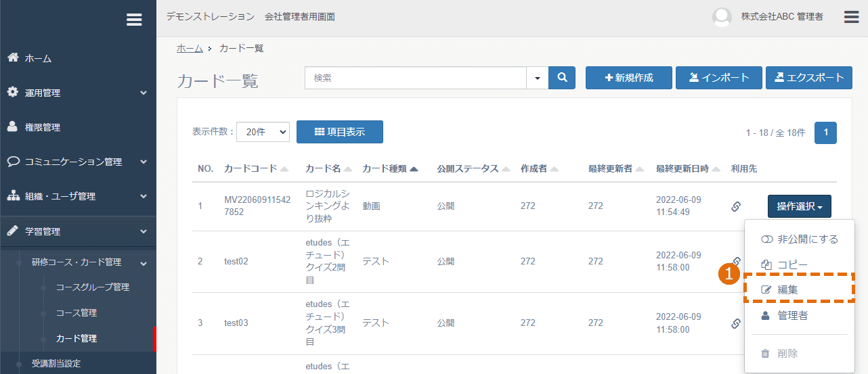Screen dimensions: 868x374
Task: Click the card name クイズ3問目
Action: coord(328,323)
